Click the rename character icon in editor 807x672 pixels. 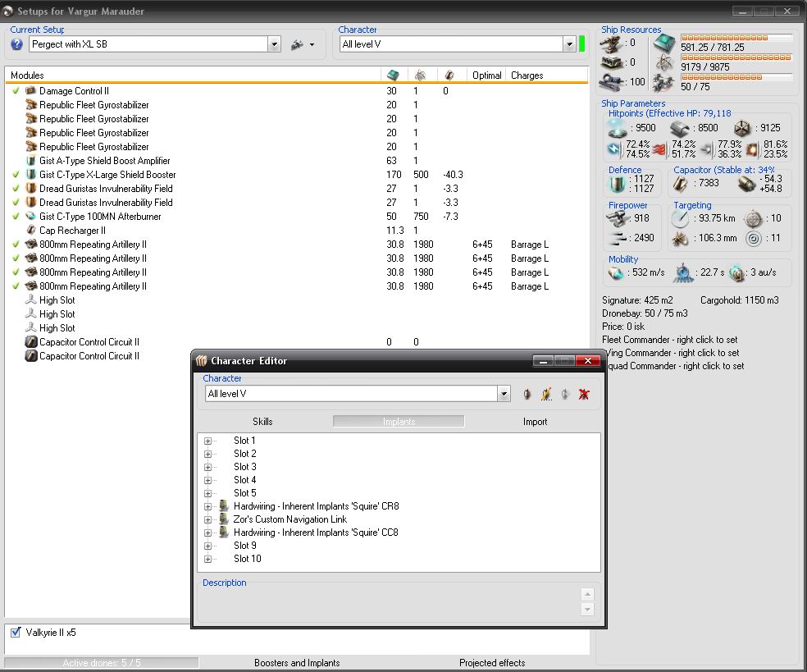coord(545,395)
